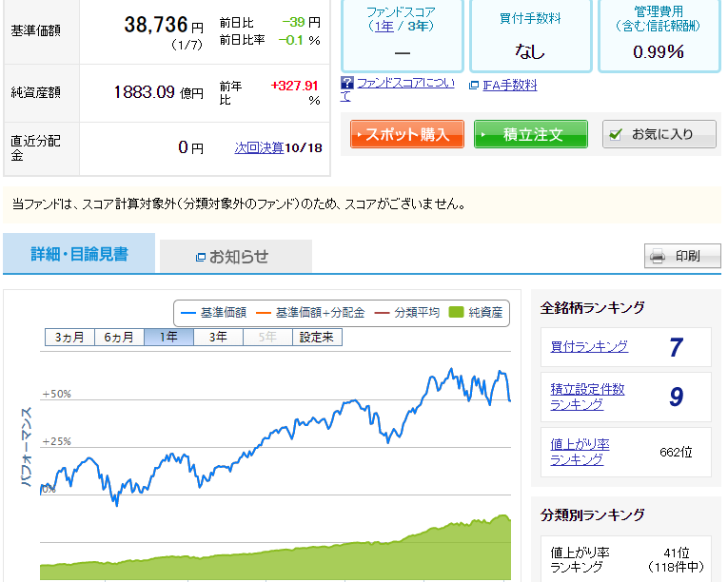This screenshot has width=728, height=582.
Task: Click the new-window icon on お知らせ tab
Action: tap(201, 257)
